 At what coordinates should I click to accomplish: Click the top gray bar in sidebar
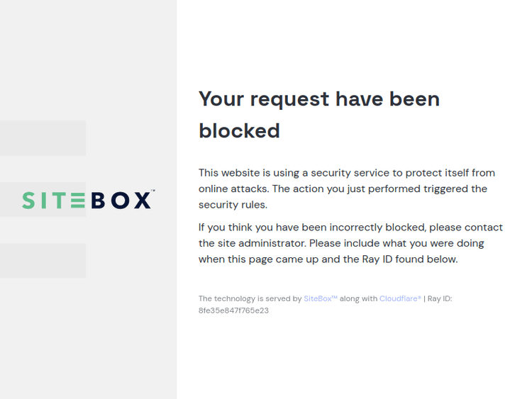pos(43,137)
